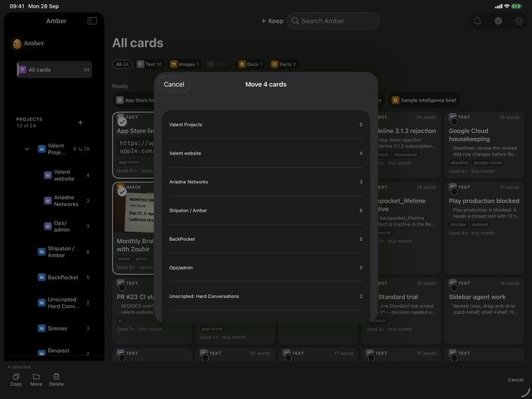The height and width of the screenshot is (399, 532).
Task: Open Unscripted: Hard Conv... in the sidebar
Action: pyautogui.click(x=63, y=303)
